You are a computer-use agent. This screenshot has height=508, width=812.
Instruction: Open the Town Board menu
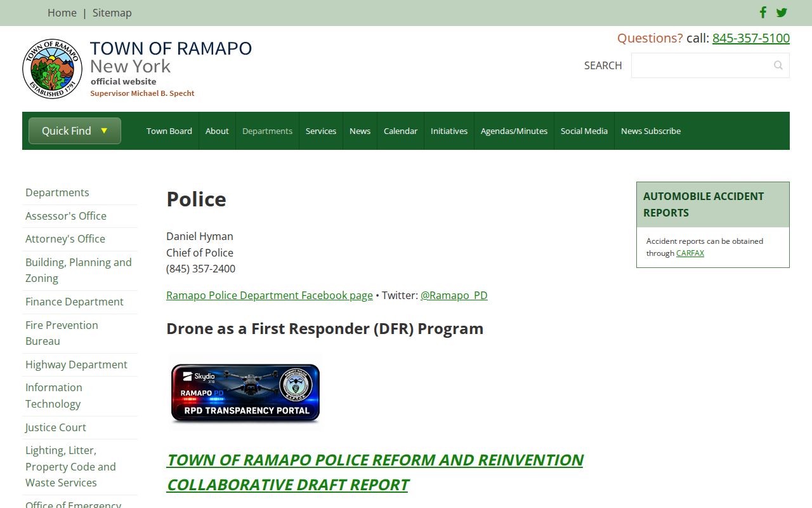pos(169,131)
